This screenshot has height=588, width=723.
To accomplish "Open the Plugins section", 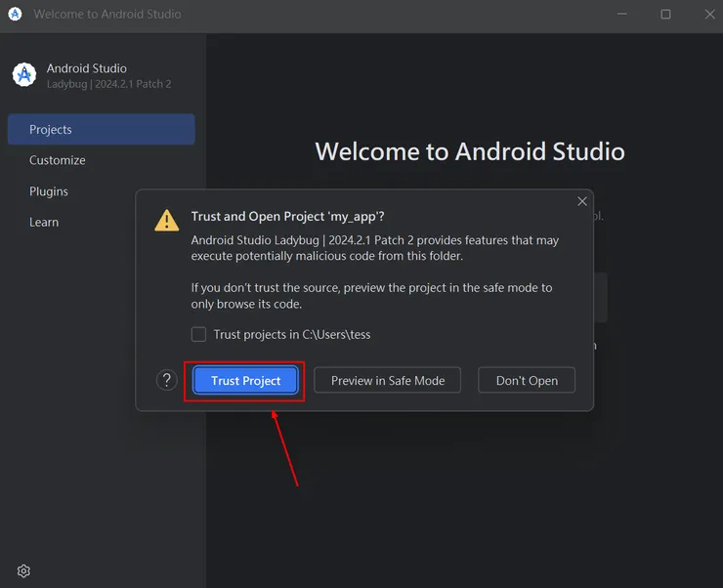I will (x=49, y=191).
